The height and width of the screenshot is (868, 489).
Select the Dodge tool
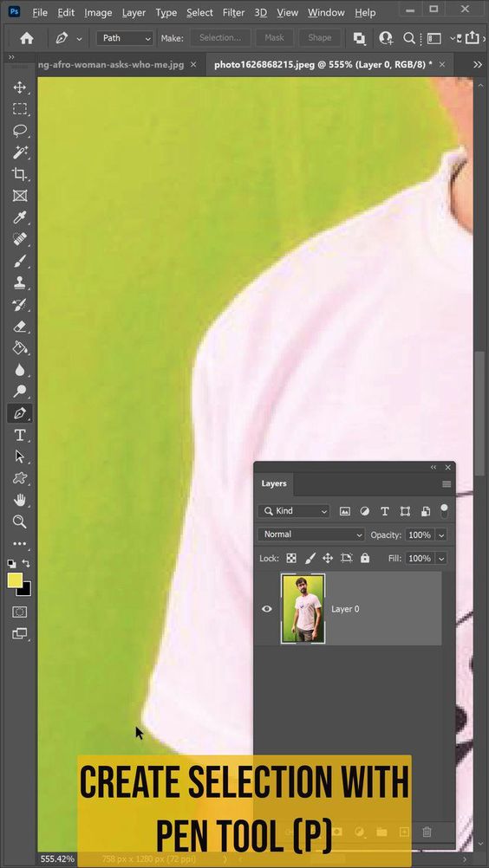(x=20, y=392)
